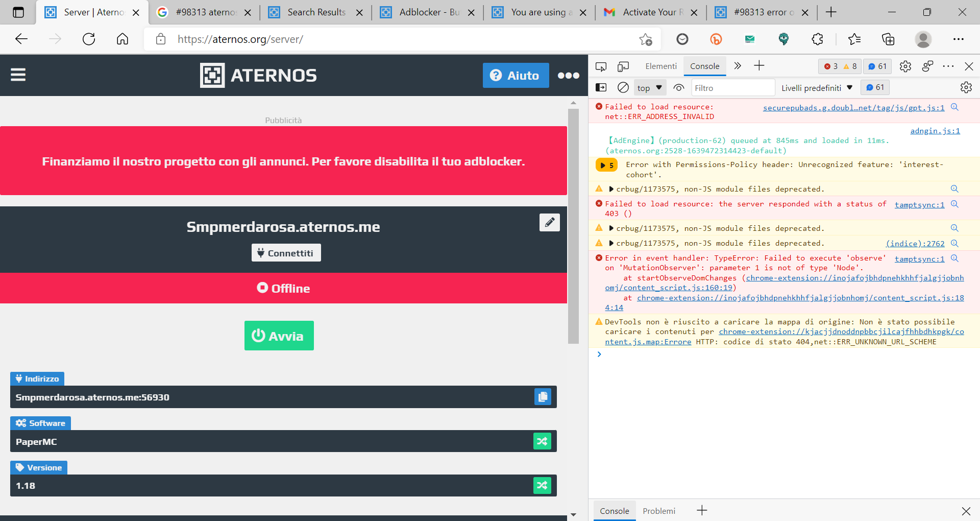Change PaperMC software with shuffle icon

point(542,441)
